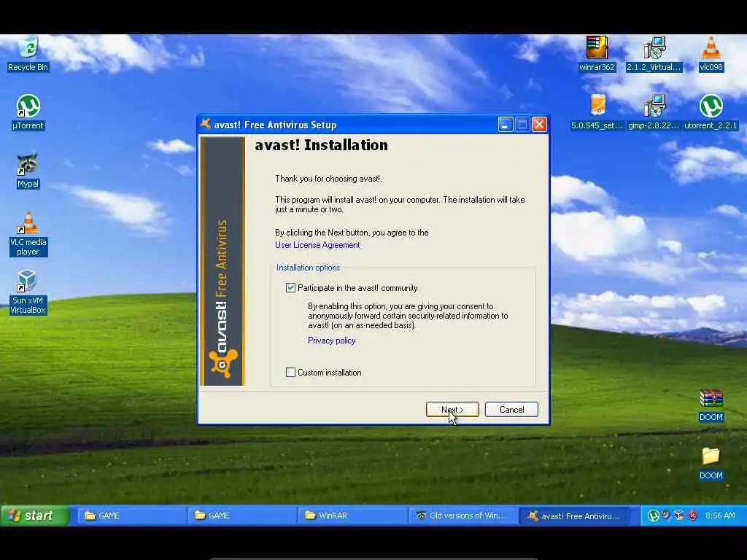Cancel the avast installation

pos(511,410)
